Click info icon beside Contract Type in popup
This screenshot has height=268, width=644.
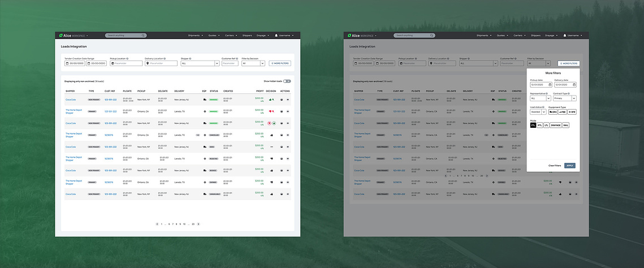568,94
